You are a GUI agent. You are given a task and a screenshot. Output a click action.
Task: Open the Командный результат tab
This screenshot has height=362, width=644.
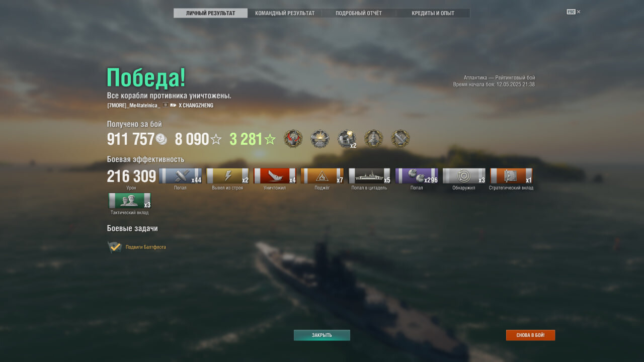285,13
